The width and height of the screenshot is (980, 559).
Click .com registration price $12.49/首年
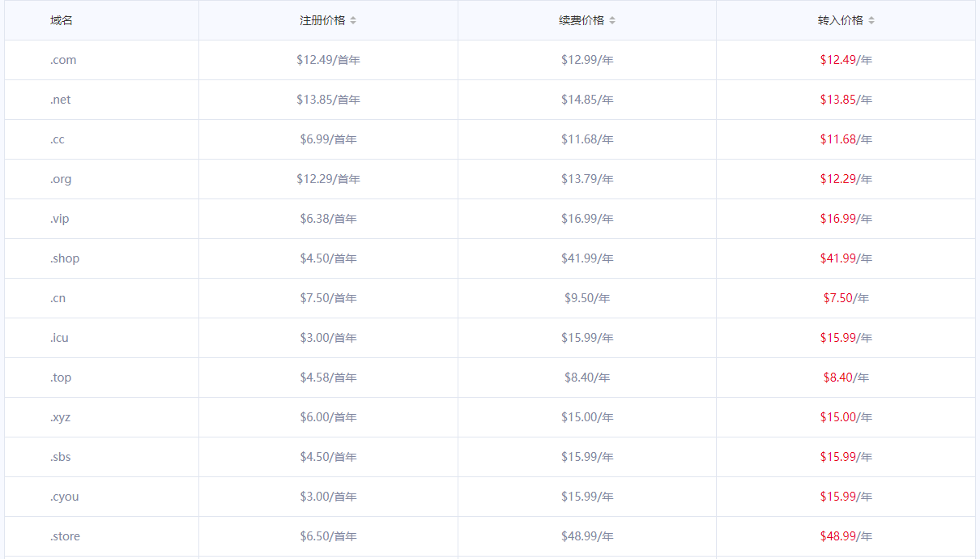[x=328, y=60]
